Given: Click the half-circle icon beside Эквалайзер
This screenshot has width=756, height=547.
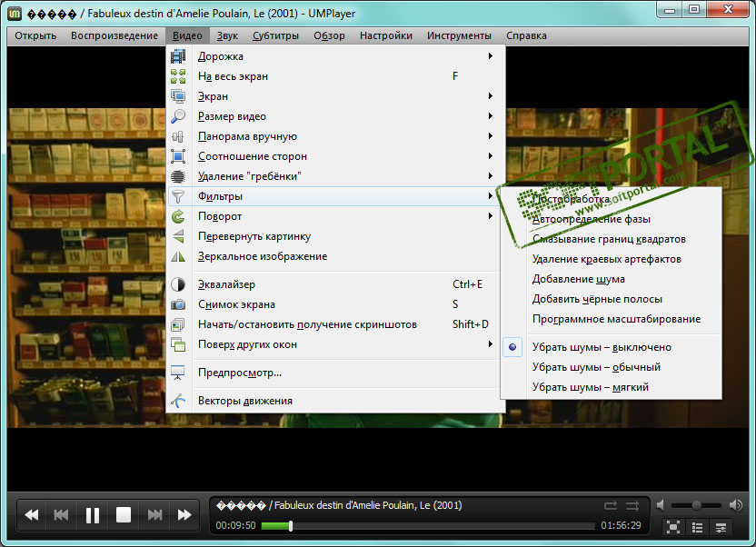Looking at the screenshot, I should [x=178, y=284].
